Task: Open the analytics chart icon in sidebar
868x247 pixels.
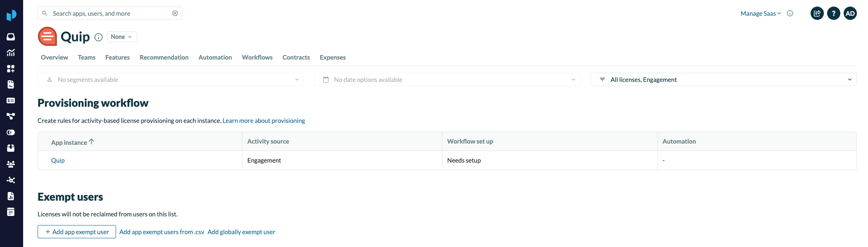Action: pos(11,53)
